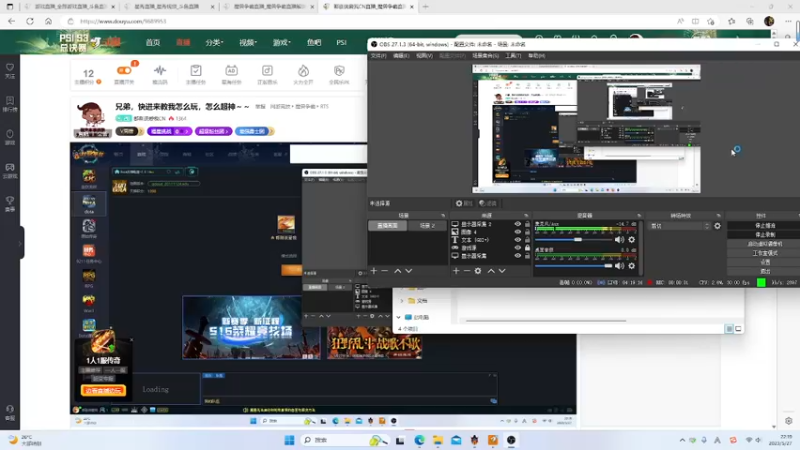Move scene down in OBS Scenes panel
The image size is (800, 450).
(409, 271)
